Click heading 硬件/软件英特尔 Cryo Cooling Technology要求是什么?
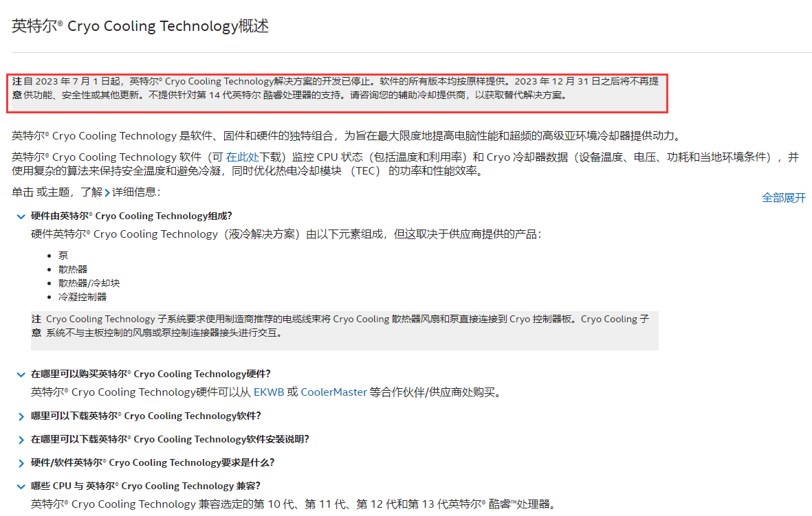 point(153,462)
